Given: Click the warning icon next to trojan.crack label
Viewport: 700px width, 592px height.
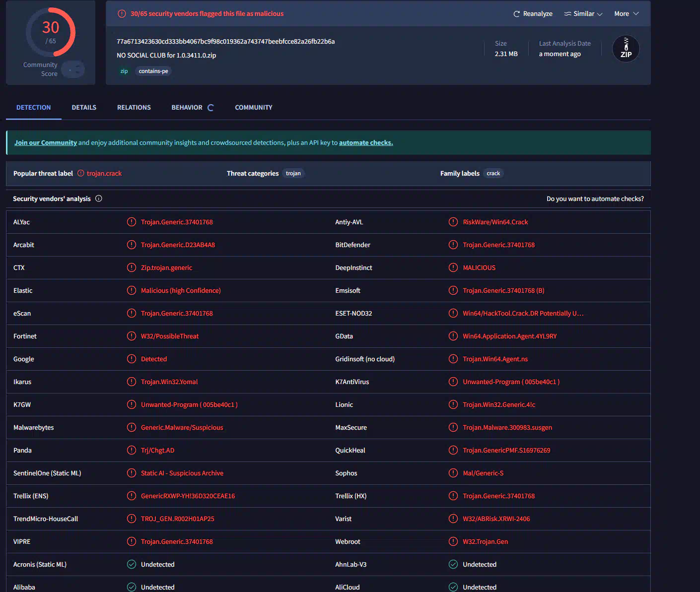Looking at the screenshot, I should (x=81, y=173).
